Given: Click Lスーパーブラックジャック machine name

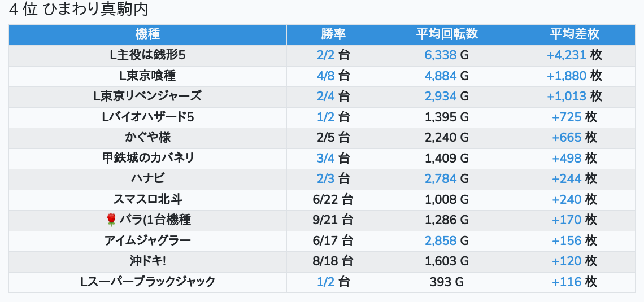Looking at the screenshot, I should [x=147, y=282].
